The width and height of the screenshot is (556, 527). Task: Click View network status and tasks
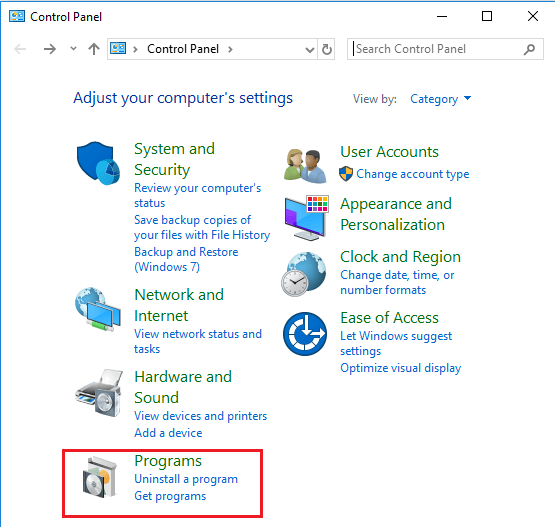tap(198, 341)
